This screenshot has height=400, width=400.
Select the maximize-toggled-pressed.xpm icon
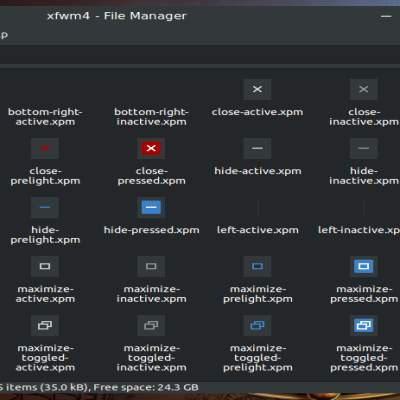tap(364, 325)
